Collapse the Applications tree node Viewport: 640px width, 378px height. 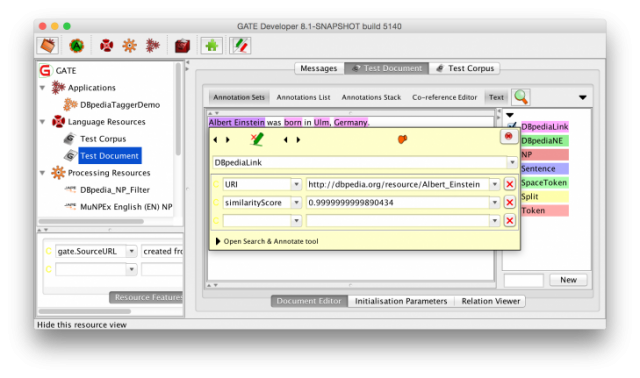click(x=42, y=88)
